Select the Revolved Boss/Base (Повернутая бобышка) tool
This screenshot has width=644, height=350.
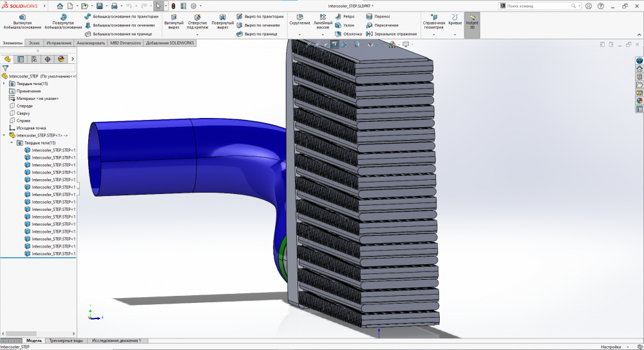63,21
